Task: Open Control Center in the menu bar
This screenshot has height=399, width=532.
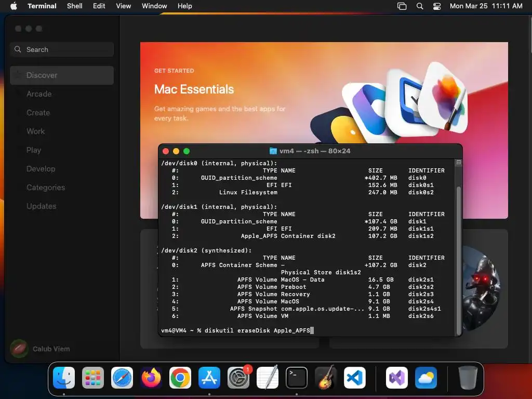Action: click(x=437, y=6)
